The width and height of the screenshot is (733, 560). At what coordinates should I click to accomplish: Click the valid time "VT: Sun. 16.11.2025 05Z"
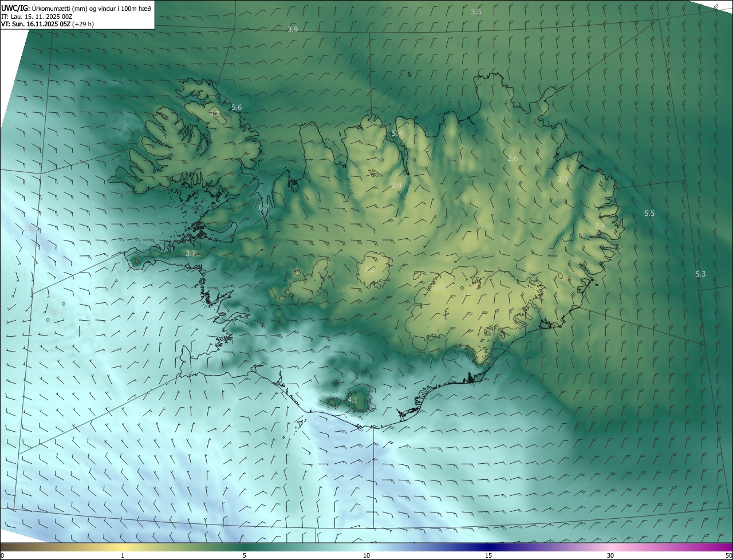tap(36, 24)
